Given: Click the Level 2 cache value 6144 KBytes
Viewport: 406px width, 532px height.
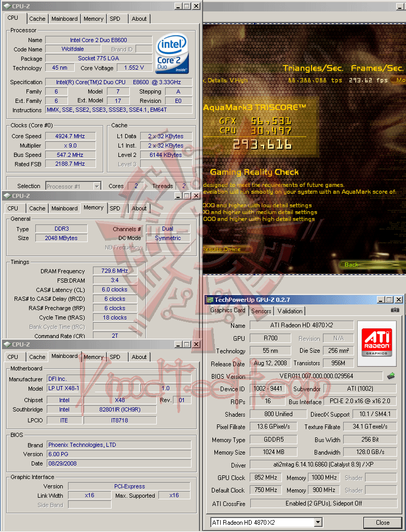Looking at the screenshot, I should click(166, 155).
